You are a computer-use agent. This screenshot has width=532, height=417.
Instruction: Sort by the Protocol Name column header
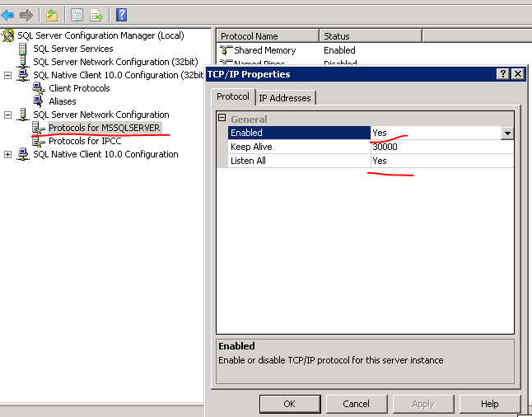coord(268,36)
